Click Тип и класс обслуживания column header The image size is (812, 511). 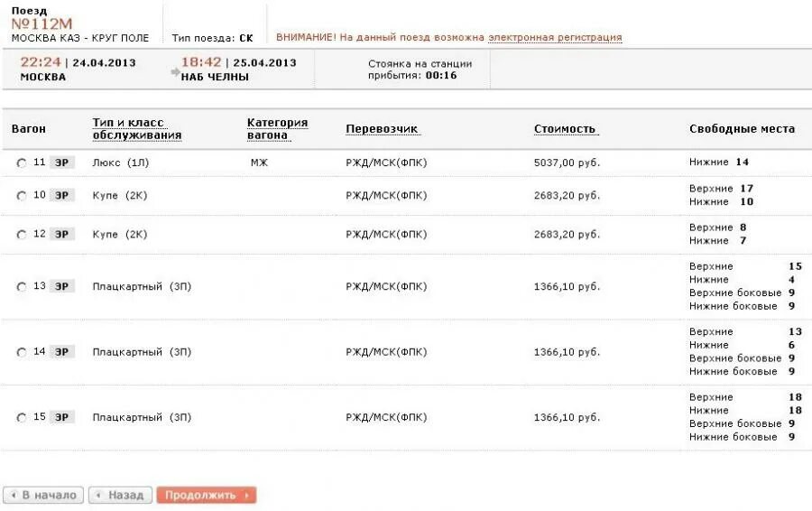[x=137, y=129]
